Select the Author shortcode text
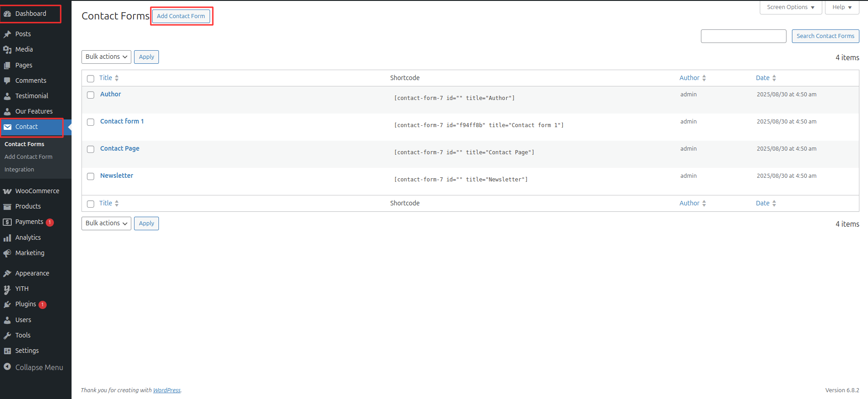Image resolution: width=868 pixels, height=399 pixels. tap(455, 98)
